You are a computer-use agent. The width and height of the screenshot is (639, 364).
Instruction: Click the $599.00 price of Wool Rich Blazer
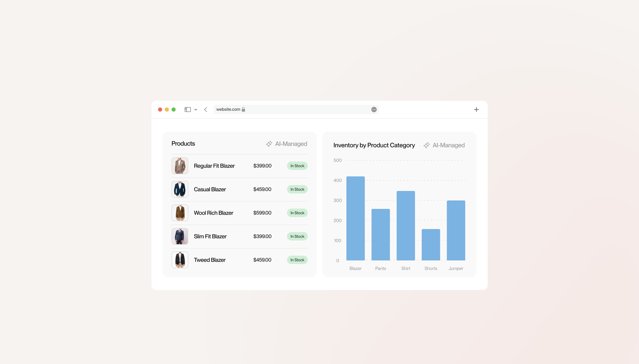[262, 213]
